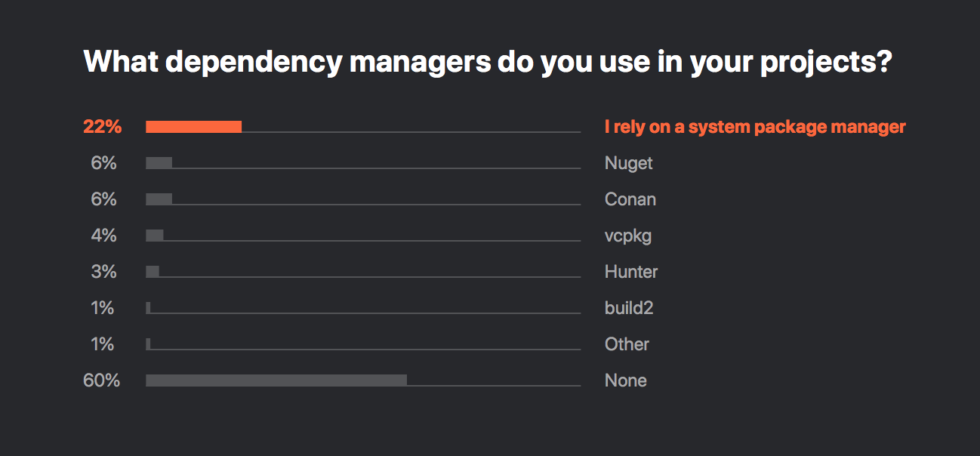Select the build2 label
This screenshot has width=980, height=456.
click(x=629, y=308)
